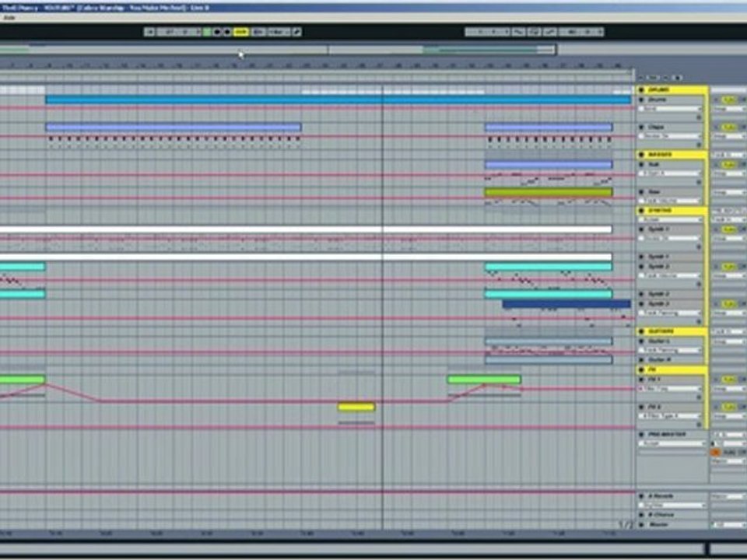This screenshot has height=560, width=747.
Task: Add automation lane on FX 2 track
Action: point(699,425)
